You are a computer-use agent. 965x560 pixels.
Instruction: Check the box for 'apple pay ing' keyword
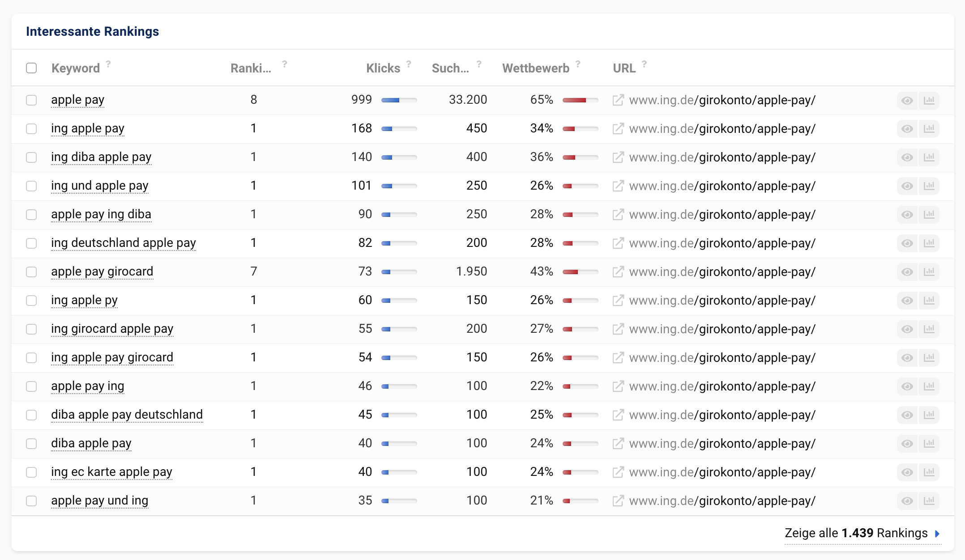(x=31, y=386)
